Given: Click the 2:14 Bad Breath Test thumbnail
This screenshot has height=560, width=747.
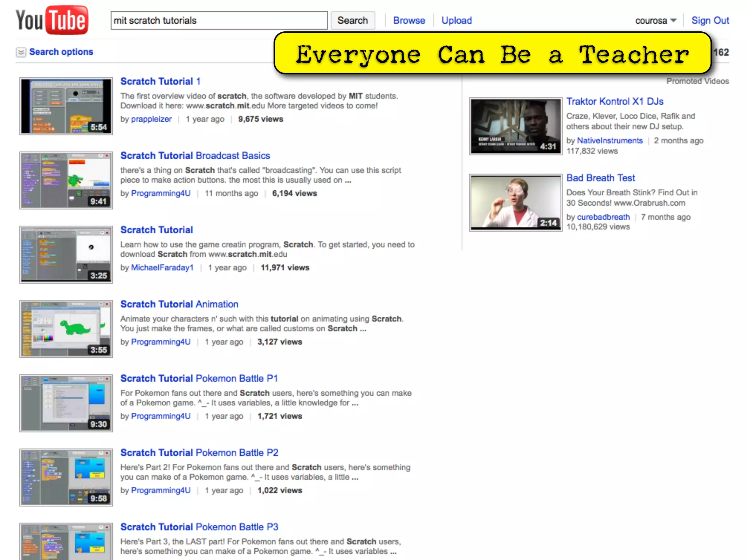Looking at the screenshot, I should click(x=516, y=203).
